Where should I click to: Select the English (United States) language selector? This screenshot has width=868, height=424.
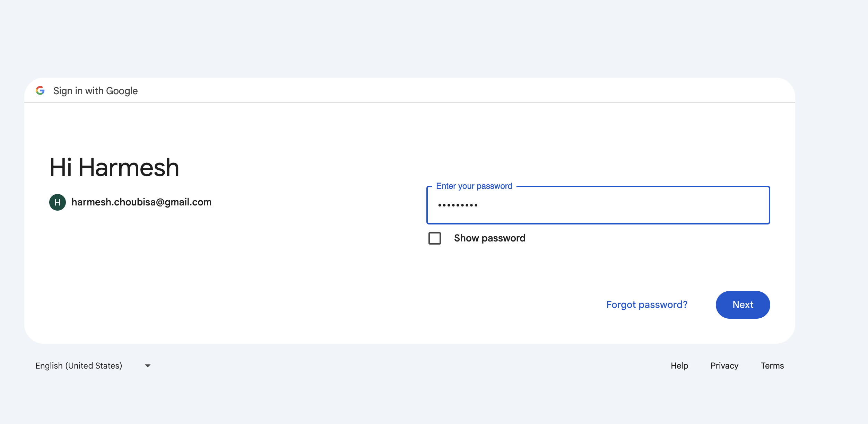79,366
